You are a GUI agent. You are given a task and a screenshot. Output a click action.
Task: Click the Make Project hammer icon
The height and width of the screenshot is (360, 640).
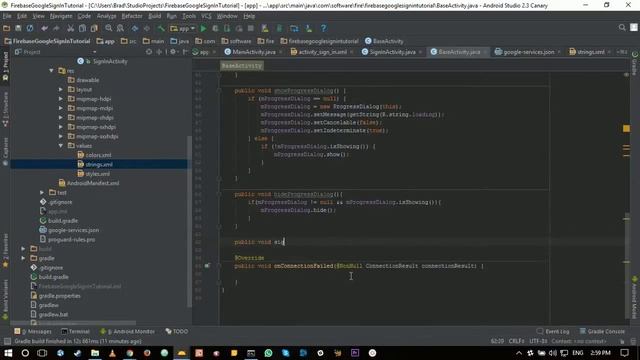click(161, 28)
